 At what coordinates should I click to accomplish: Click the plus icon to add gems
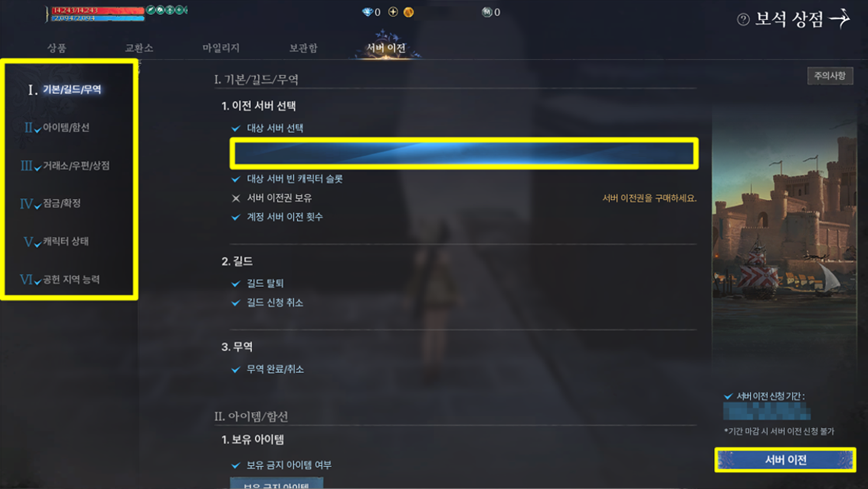coord(393,12)
